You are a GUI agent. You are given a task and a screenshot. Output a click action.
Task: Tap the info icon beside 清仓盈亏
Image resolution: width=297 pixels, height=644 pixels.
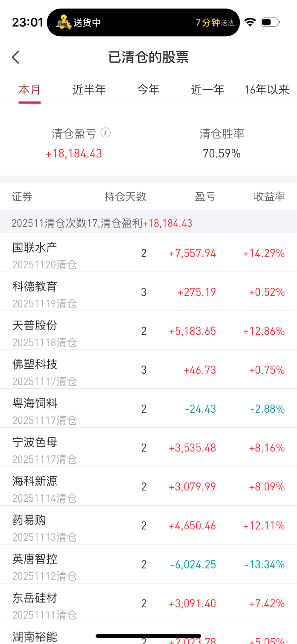(105, 133)
